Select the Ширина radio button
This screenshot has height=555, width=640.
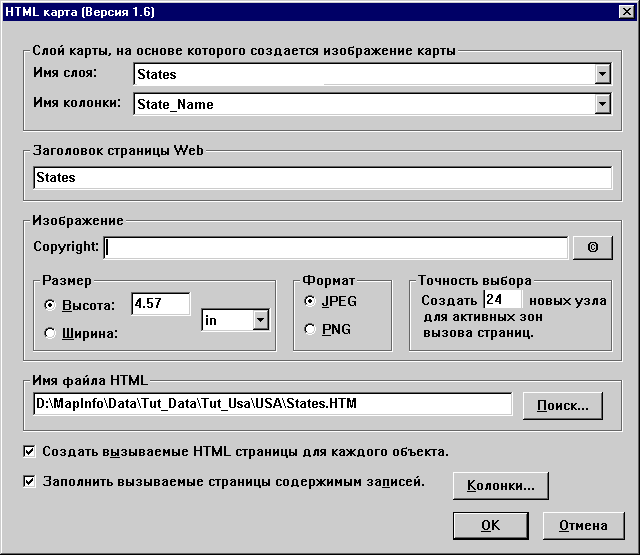pos(50,333)
